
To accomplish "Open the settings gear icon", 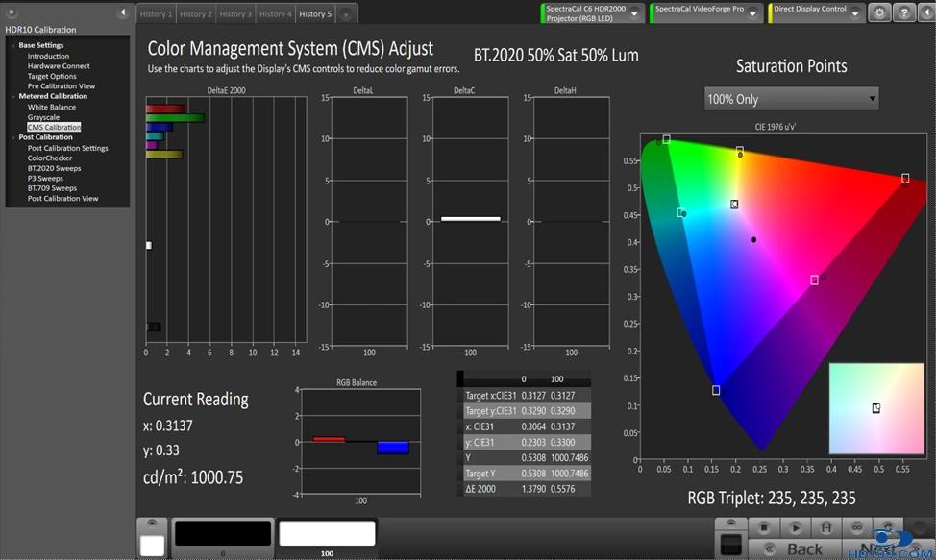I will click(878, 12).
